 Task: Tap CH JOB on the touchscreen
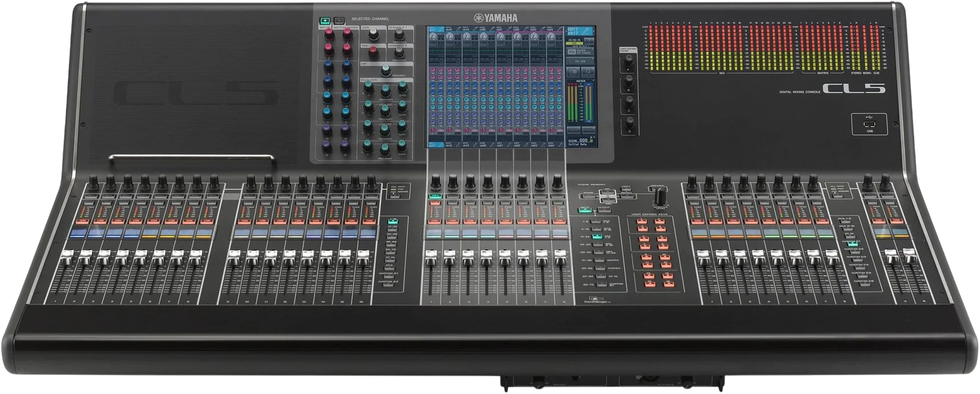(580, 61)
